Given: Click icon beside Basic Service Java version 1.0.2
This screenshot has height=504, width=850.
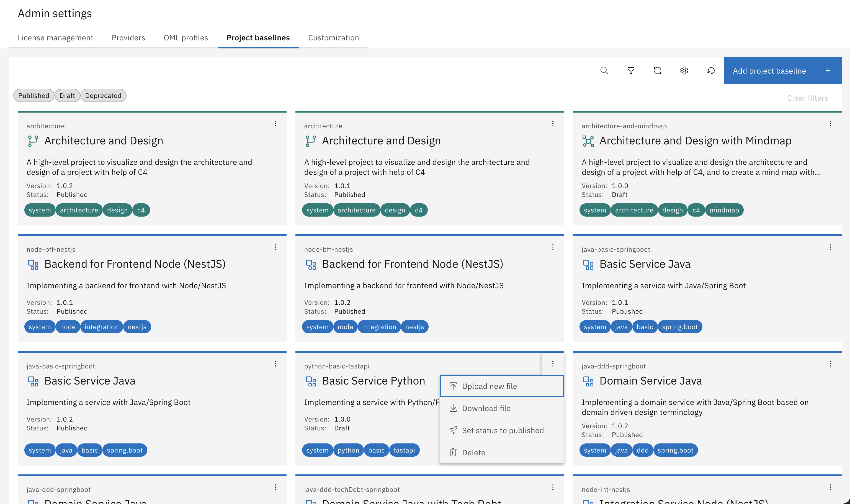Looking at the screenshot, I should 33,381.
